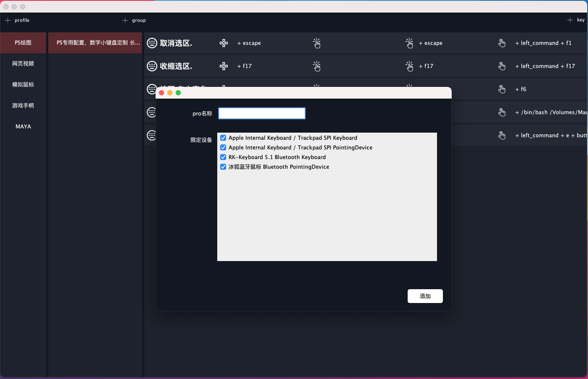Select the gamepad icon in the 取消选区 row
This screenshot has width=588, height=379.
(224, 43)
